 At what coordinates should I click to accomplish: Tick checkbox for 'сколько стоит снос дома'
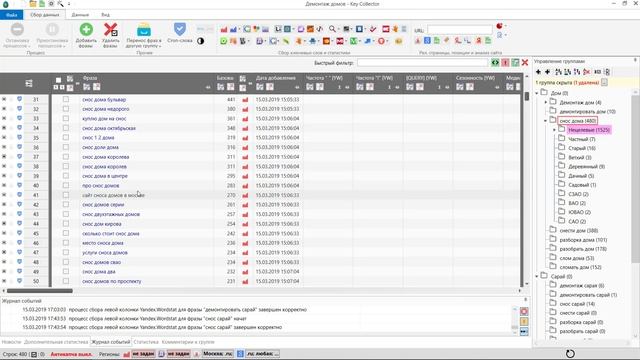pyautogui.click(x=66, y=233)
